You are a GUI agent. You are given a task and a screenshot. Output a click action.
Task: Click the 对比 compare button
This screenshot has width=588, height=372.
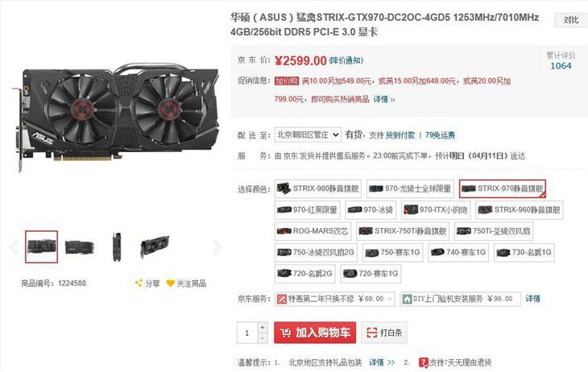[571, 20]
